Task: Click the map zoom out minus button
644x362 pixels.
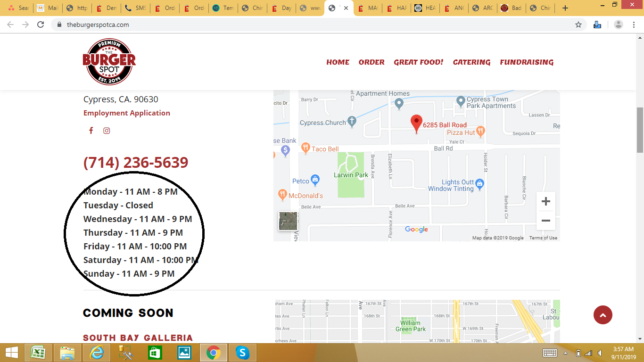Action: 545,221
